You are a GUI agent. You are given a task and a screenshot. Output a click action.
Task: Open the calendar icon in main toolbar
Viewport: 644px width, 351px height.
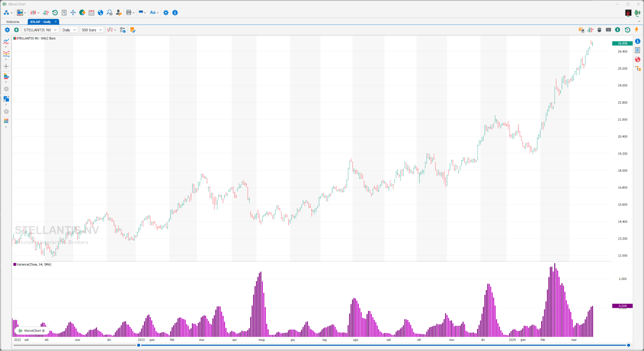pos(91,13)
